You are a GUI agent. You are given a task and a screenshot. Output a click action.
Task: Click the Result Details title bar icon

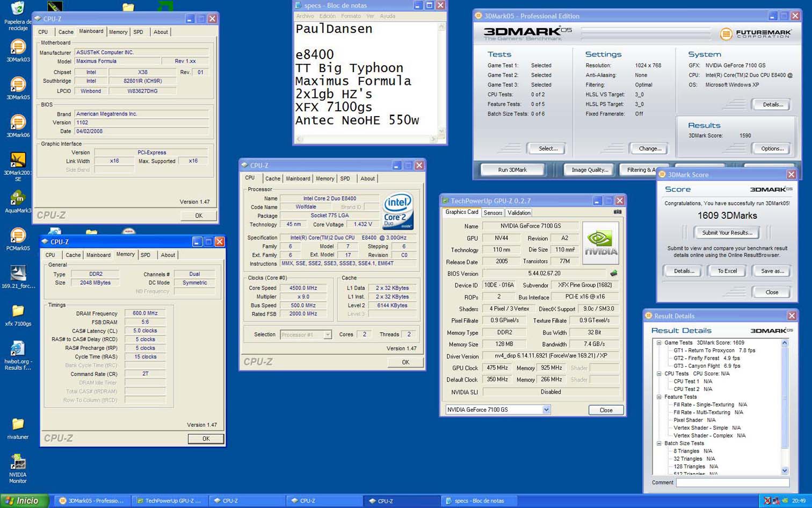pyautogui.click(x=648, y=316)
